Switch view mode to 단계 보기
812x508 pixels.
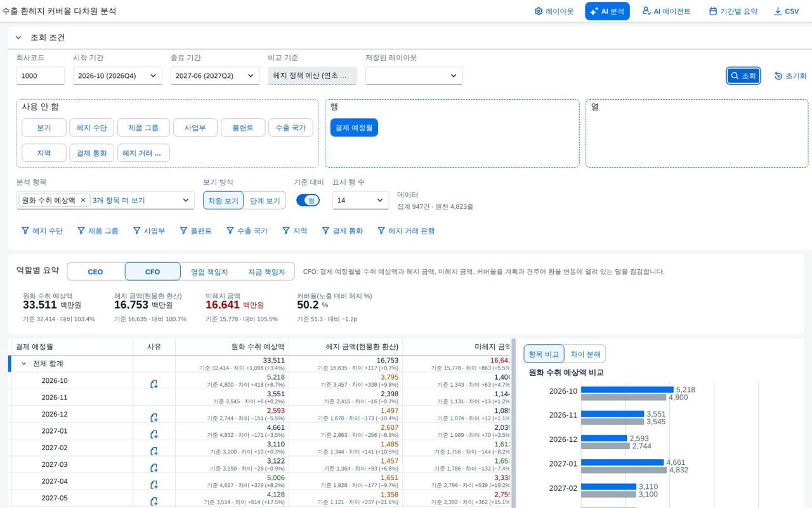pos(265,200)
